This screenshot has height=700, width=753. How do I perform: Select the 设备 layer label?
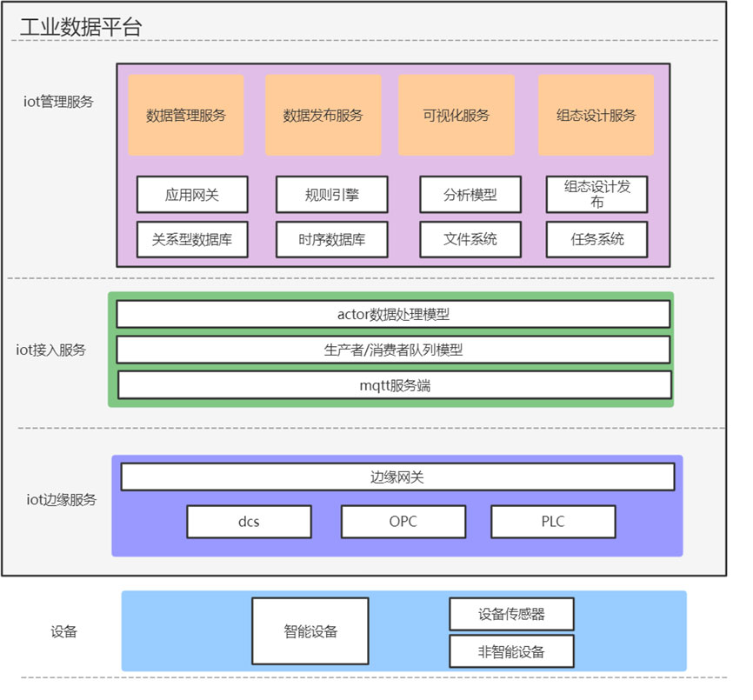63,631
